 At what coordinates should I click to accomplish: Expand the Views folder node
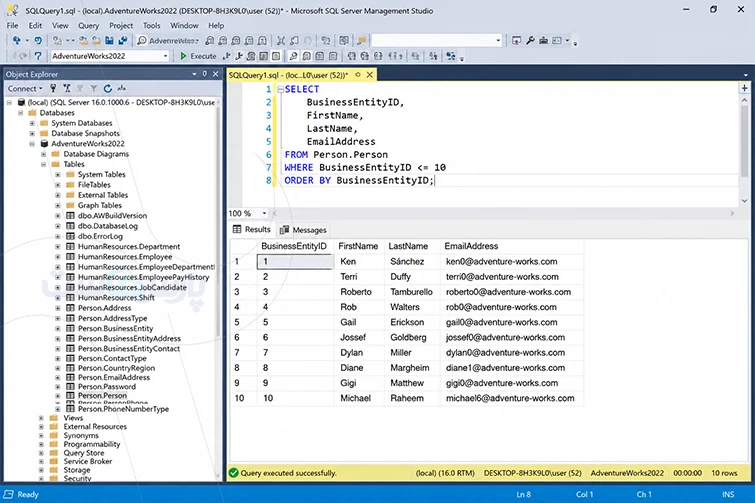pos(41,418)
